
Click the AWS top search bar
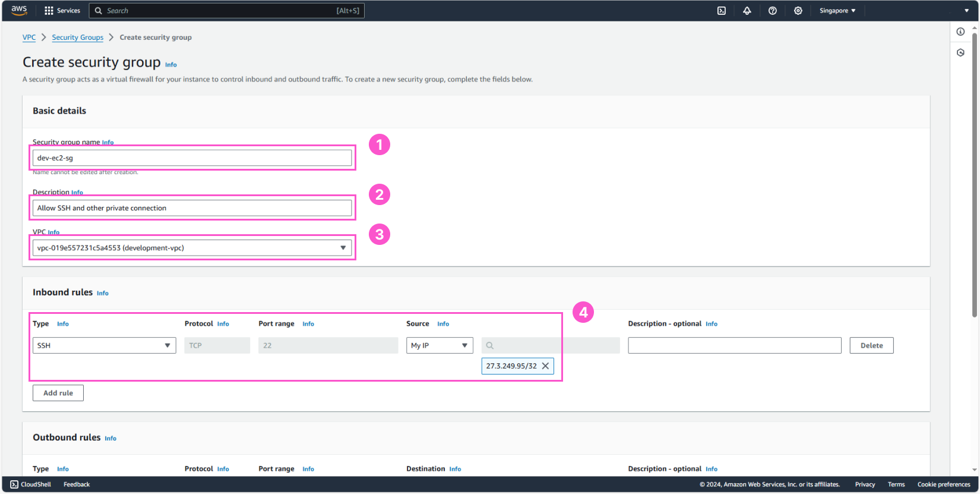pyautogui.click(x=227, y=11)
